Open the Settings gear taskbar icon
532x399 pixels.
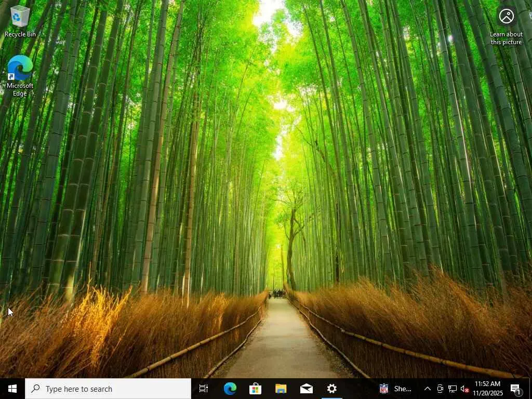pos(332,389)
